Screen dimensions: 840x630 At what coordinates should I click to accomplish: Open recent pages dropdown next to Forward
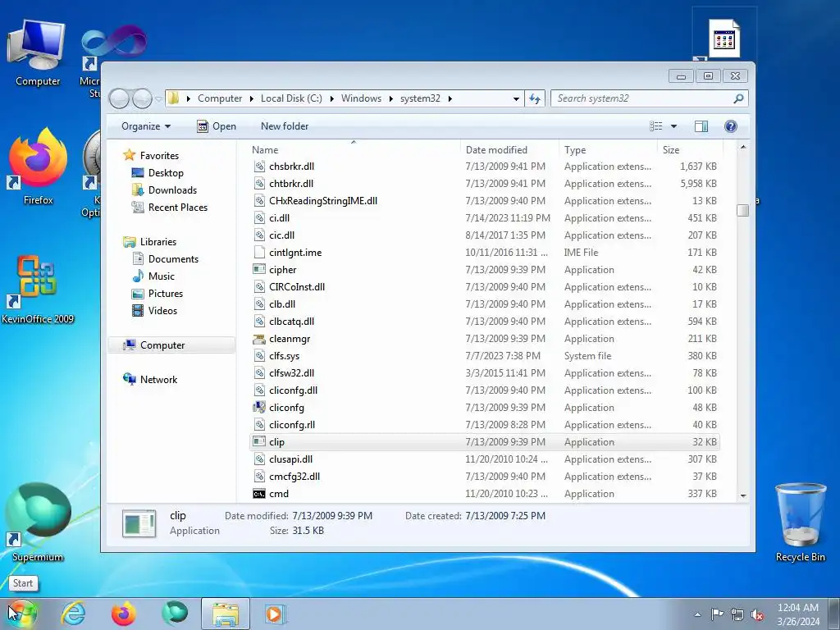[158, 99]
